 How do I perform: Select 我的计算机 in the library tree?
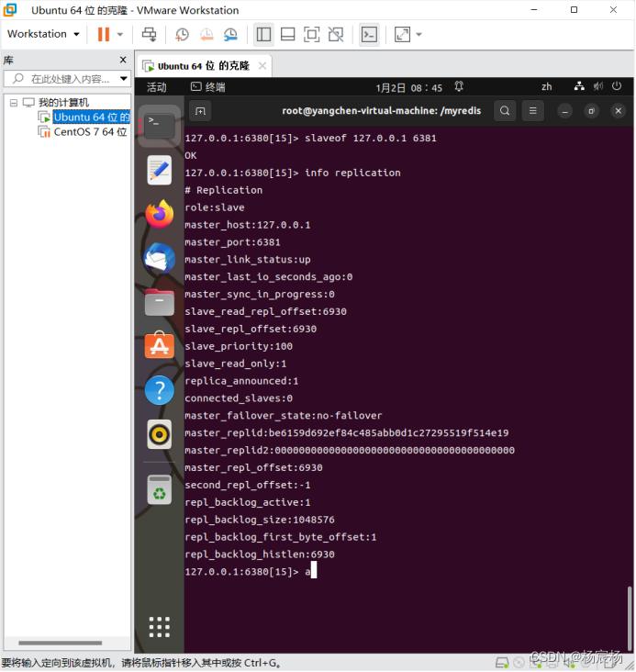pos(63,103)
